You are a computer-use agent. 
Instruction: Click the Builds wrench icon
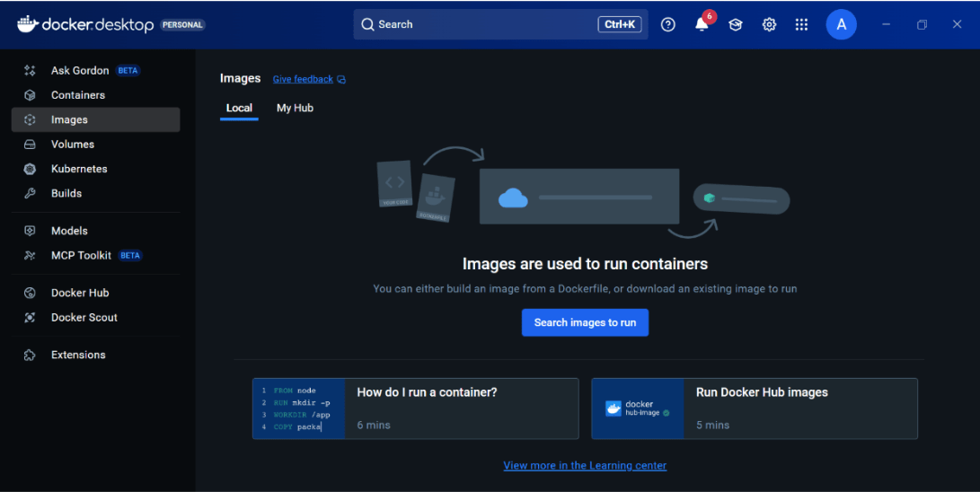(x=30, y=194)
